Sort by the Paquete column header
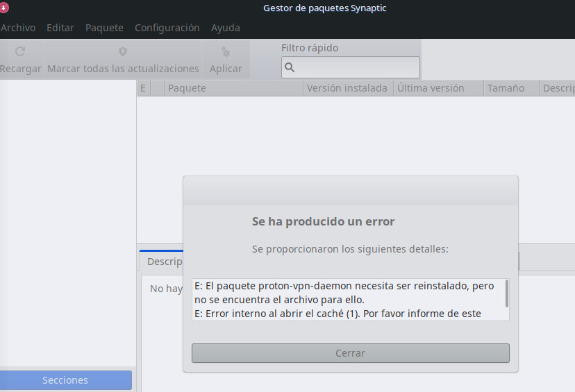 (233, 88)
